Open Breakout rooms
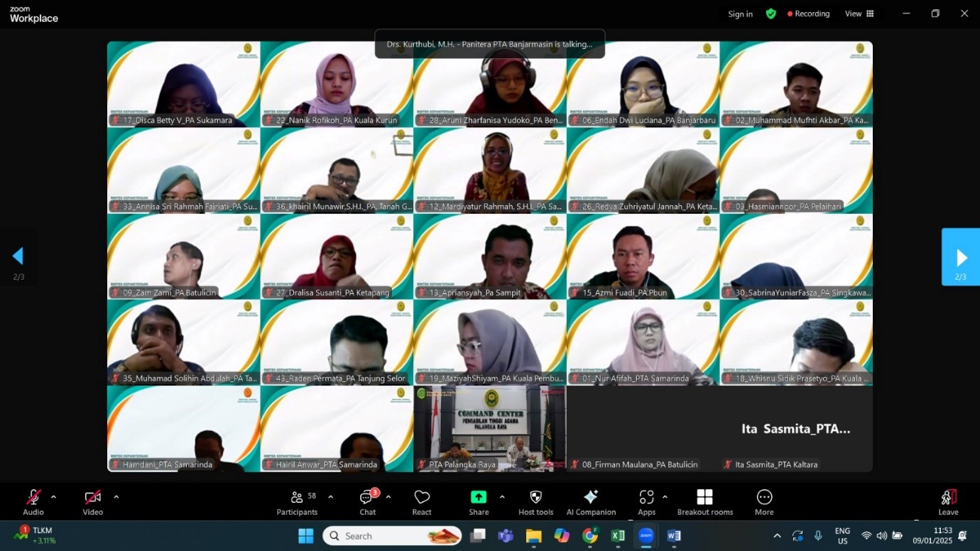Screen dimensions: 980x551 704,502
